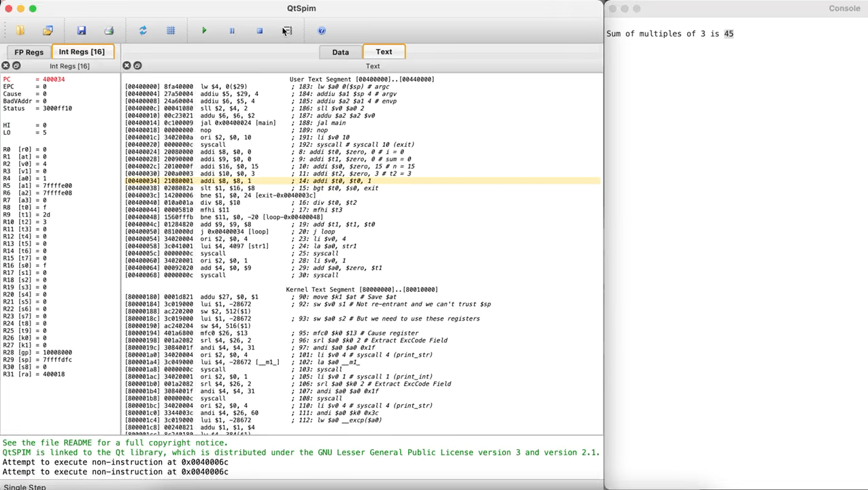
Task: Click the PC = 400034 register line
Action: 34,79
